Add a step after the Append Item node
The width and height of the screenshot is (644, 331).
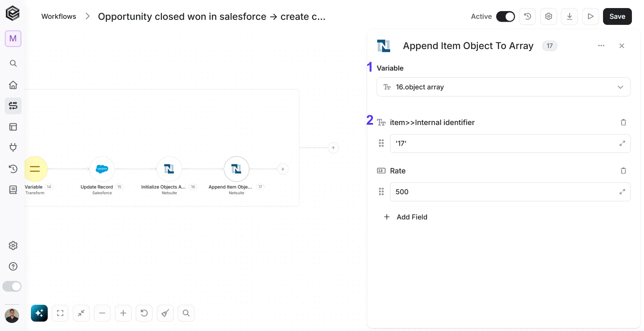coord(283,169)
